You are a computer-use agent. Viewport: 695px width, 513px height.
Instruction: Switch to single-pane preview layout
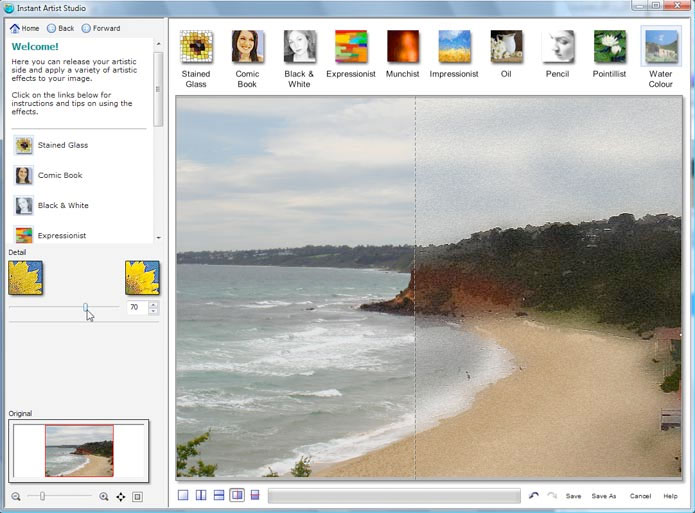click(183, 495)
